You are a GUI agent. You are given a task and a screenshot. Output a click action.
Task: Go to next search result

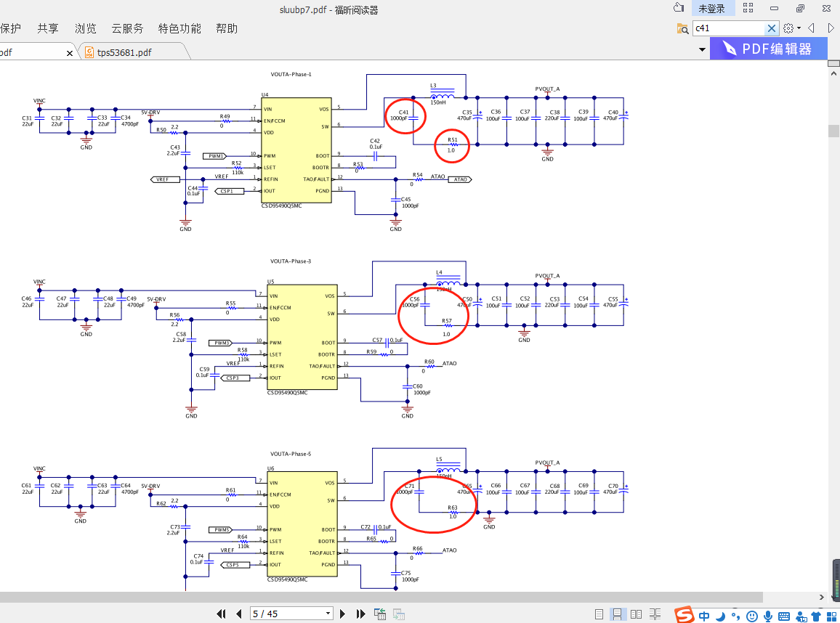[x=831, y=28]
